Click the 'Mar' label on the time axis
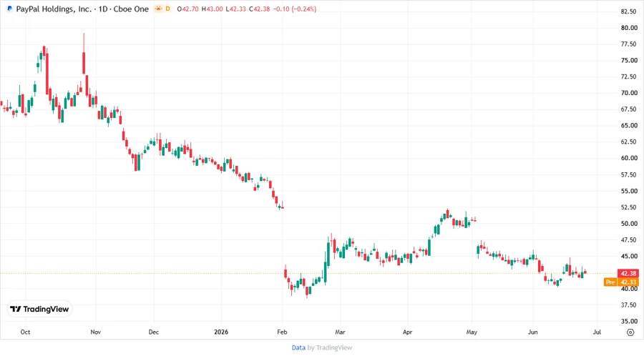Screen dimensions: 644x356 point(340,332)
